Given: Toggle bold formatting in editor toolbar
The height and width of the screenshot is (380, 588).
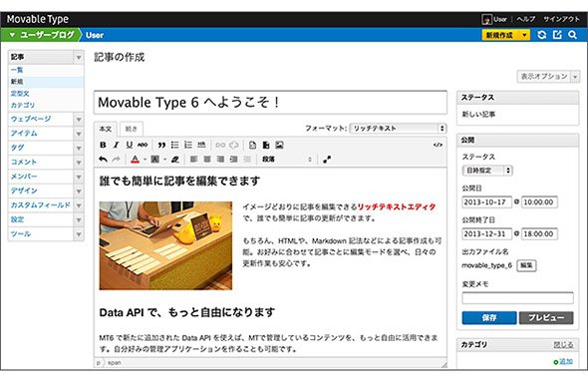Looking at the screenshot, I should coord(103,145).
